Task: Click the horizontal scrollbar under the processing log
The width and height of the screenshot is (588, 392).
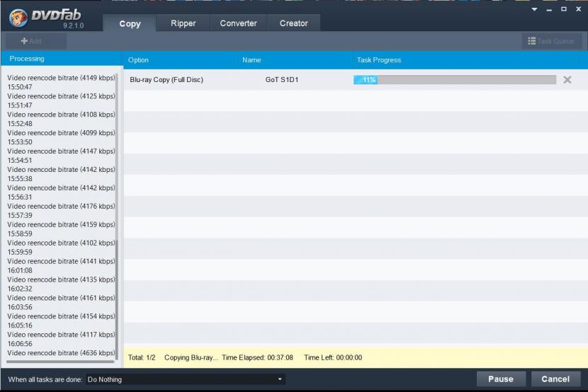Action: tap(60, 362)
